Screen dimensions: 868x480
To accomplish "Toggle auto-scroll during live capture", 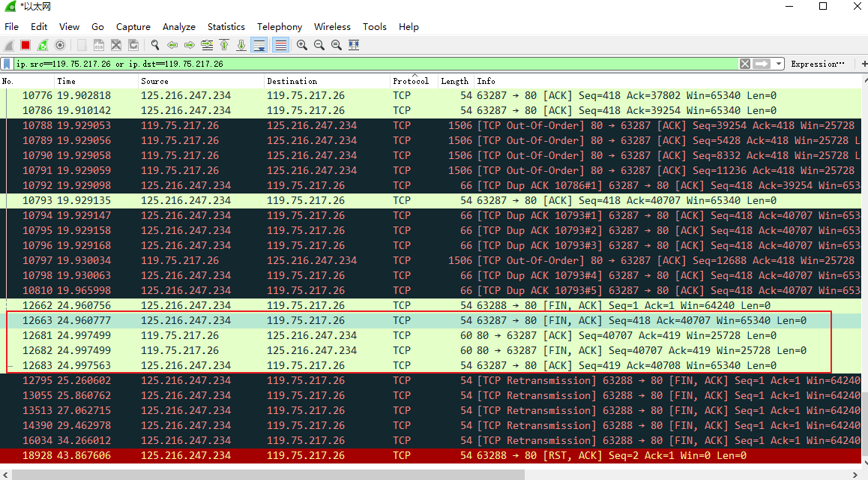I will point(259,46).
